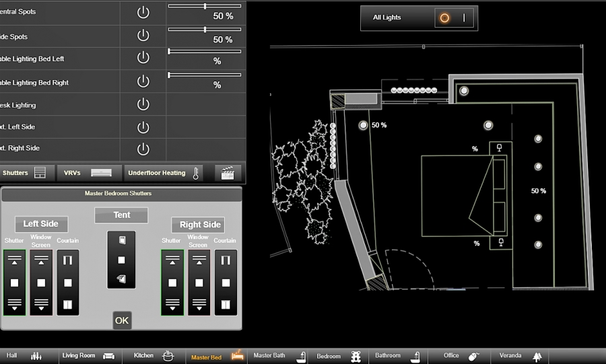Click the exterior light strip beside the tree
Viewport: 606px width, 364px height.
[333, 145]
